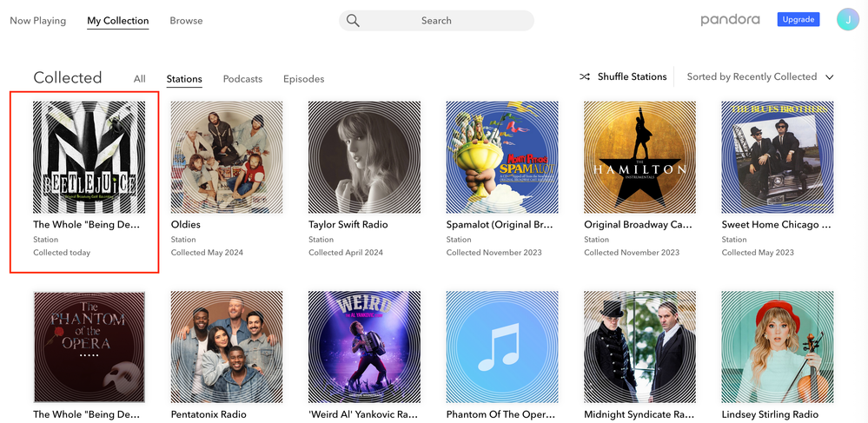The image size is (868, 423).
Task: Open the Taylor Swift Radio thumbnail
Action: tap(364, 157)
